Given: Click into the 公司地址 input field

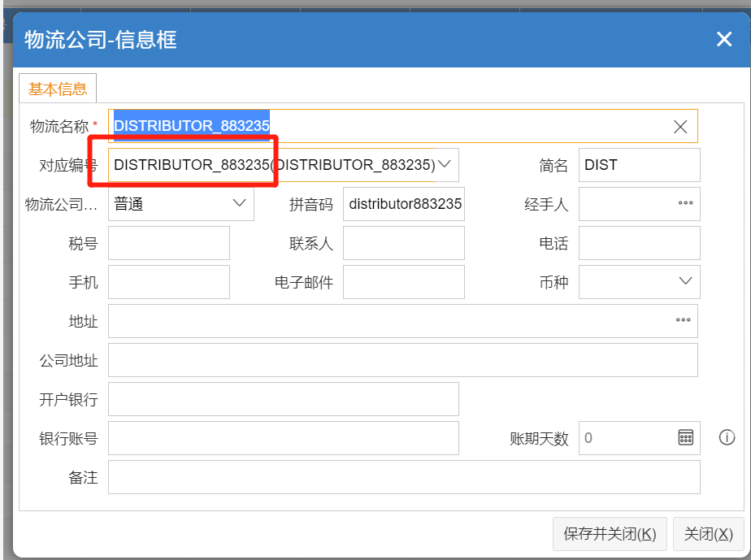Looking at the screenshot, I should pos(403,360).
